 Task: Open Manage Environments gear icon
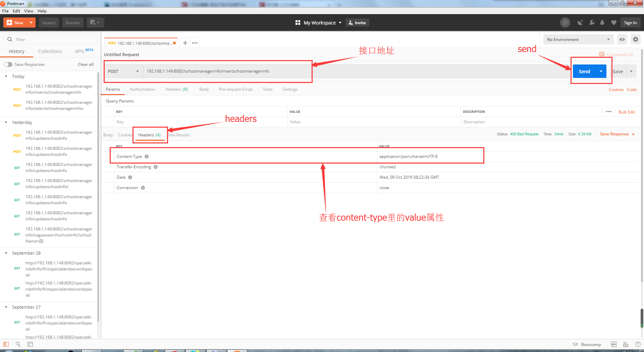click(635, 39)
